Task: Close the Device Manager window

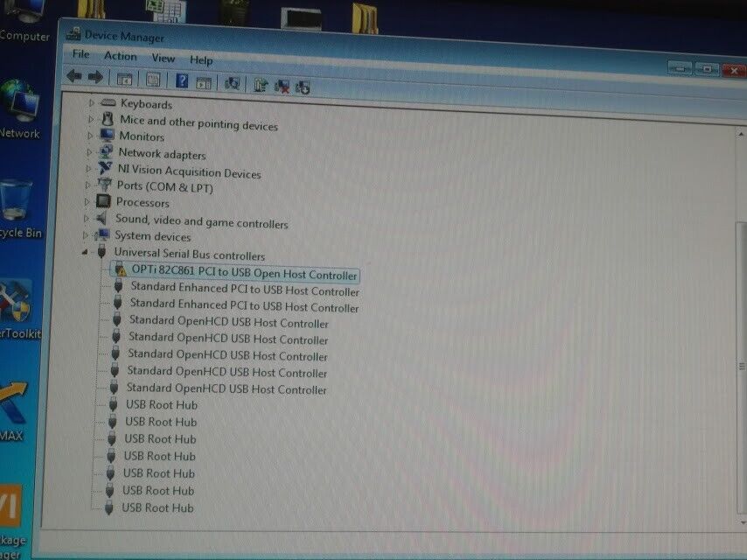Action: pyautogui.click(x=734, y=71)
